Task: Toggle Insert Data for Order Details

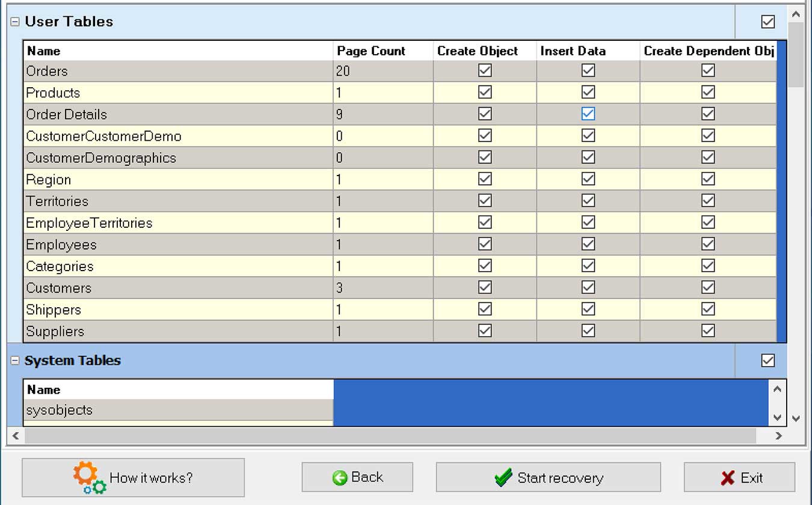Action: 588,114
